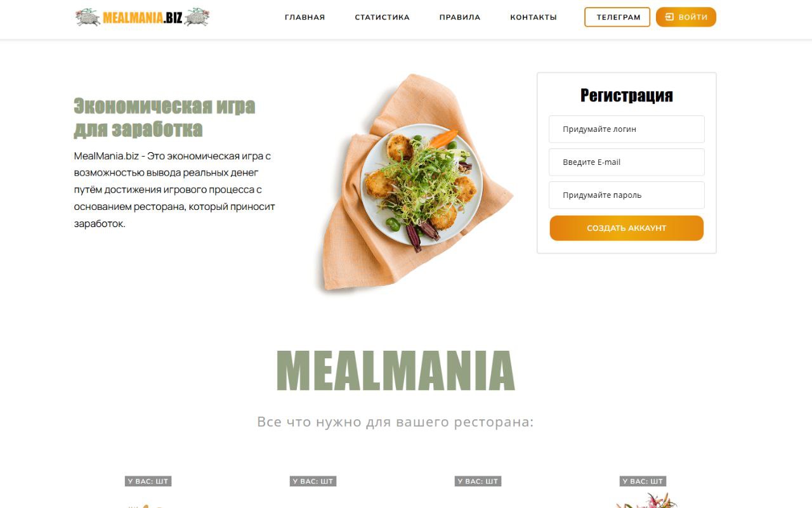812x508 pixels.
Task: Click the Телеграм button
Action: pyautogui.click(x=617, y=17)
